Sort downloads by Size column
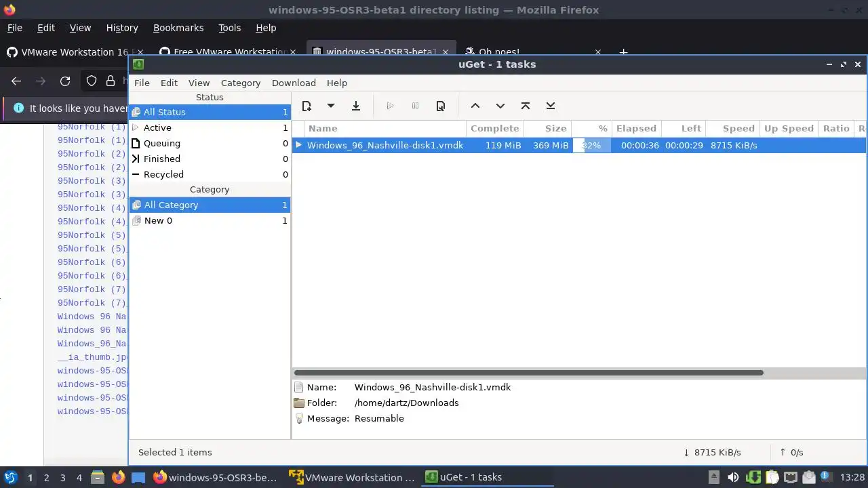This screenshot has width=868, height=488. tap(548, 128)
